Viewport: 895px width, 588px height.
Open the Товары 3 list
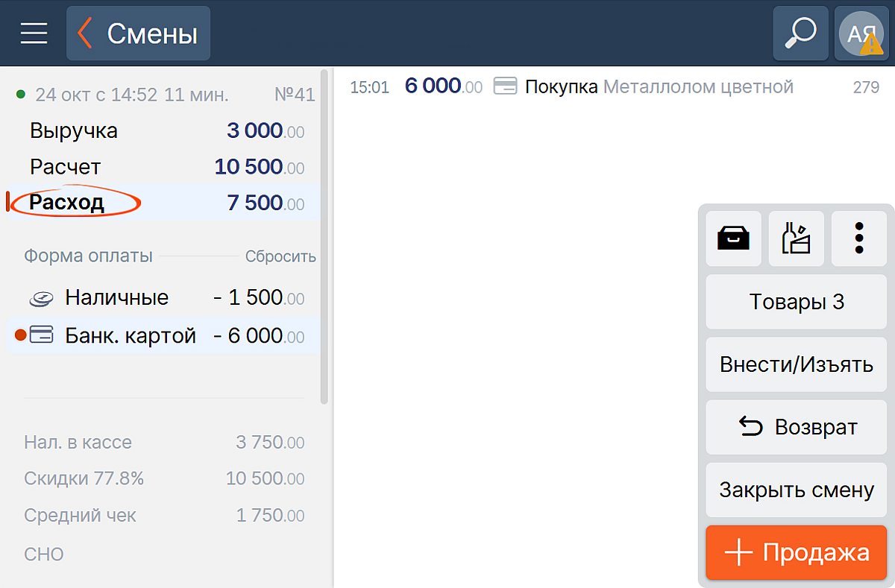point(797,302)
